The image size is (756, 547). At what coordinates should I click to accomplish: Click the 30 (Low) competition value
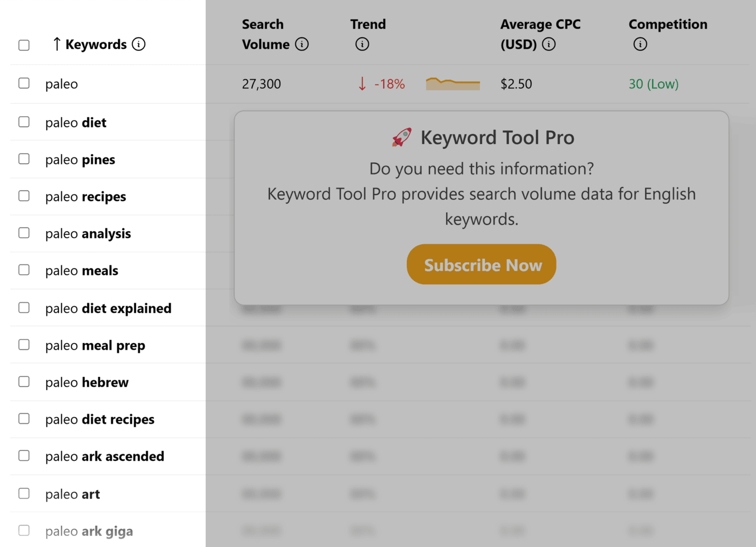click(x=653, y=84)
